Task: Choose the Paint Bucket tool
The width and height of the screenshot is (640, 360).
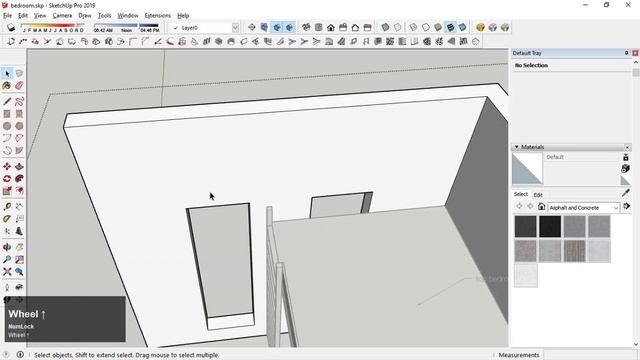Action: pos(7,86)
